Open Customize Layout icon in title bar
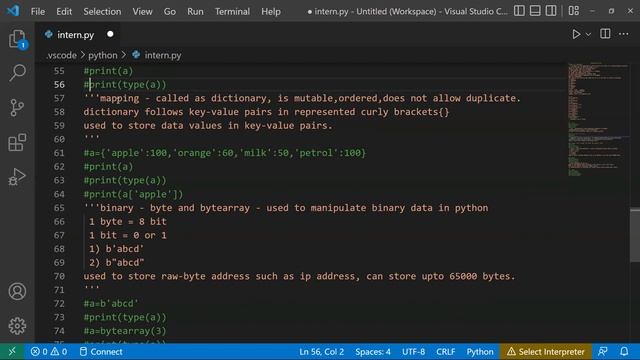This screenshot has height=360, width=640. coord(573,11)
